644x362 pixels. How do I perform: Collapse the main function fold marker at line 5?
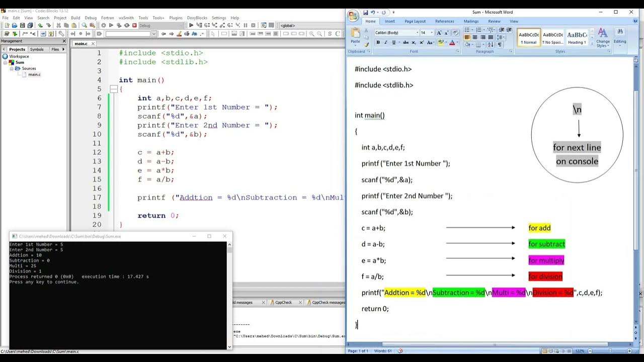click(x=114, y=89)
